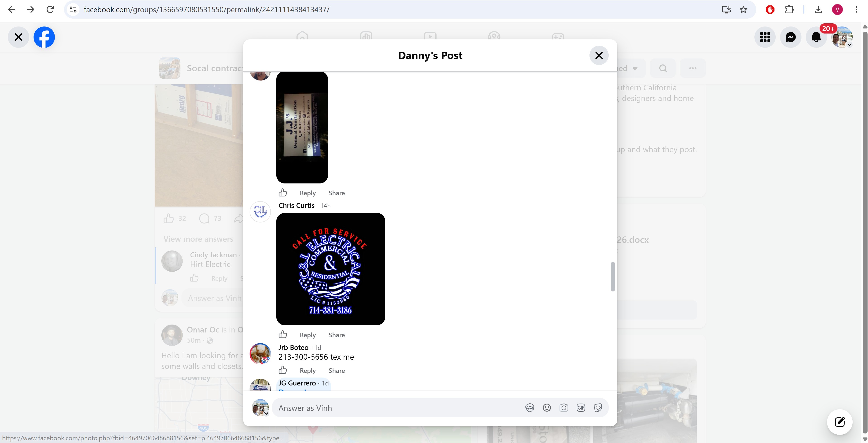Open the J.J.'s General Construction card image
Screen dimensions: 868x443
(x=302, y=128)
